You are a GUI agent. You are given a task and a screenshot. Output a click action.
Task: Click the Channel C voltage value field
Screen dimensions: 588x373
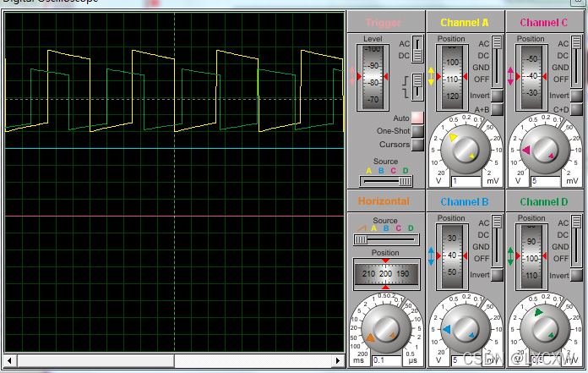click(x=545, y=181)
